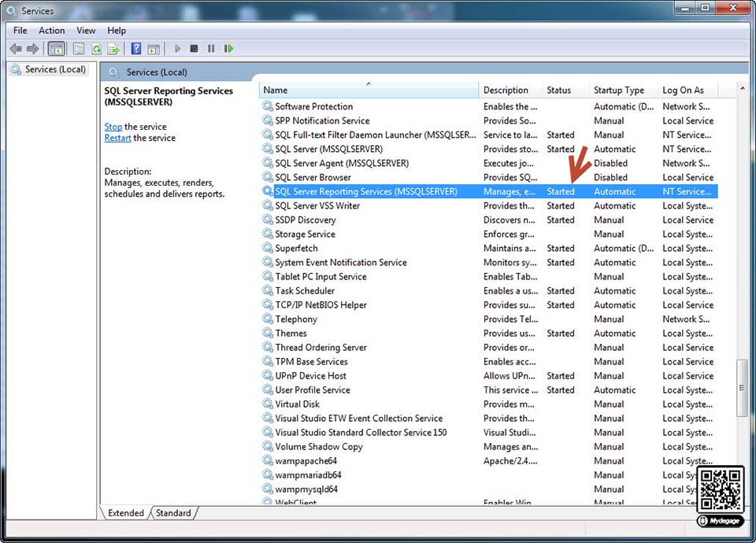
Task: Click the Stop Service square icon
Action: (x=194, y=49)
